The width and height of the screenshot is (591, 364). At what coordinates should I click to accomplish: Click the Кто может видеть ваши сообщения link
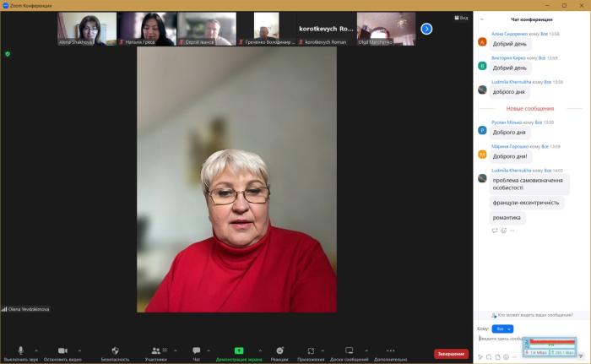tap(534, 315)
